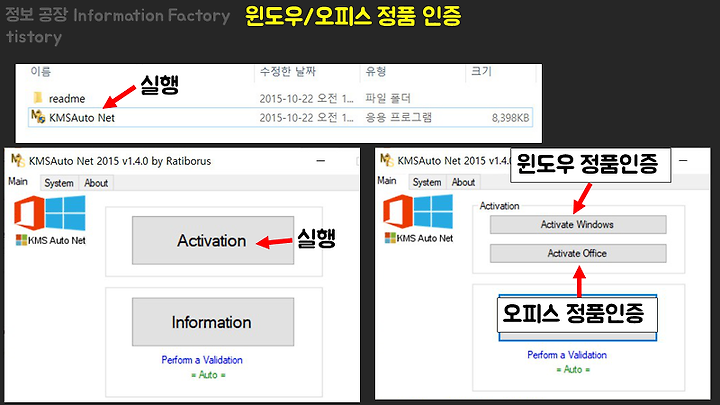Open the KMSAuto Net application icon in file list
Screen dimensions: 720x405
point(38,117)
